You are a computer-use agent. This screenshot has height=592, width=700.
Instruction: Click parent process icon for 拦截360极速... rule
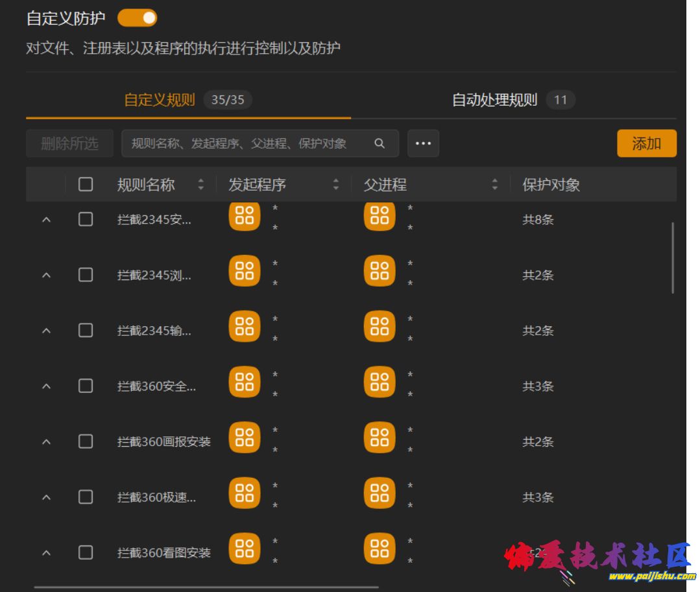click(x=380, y=493)
